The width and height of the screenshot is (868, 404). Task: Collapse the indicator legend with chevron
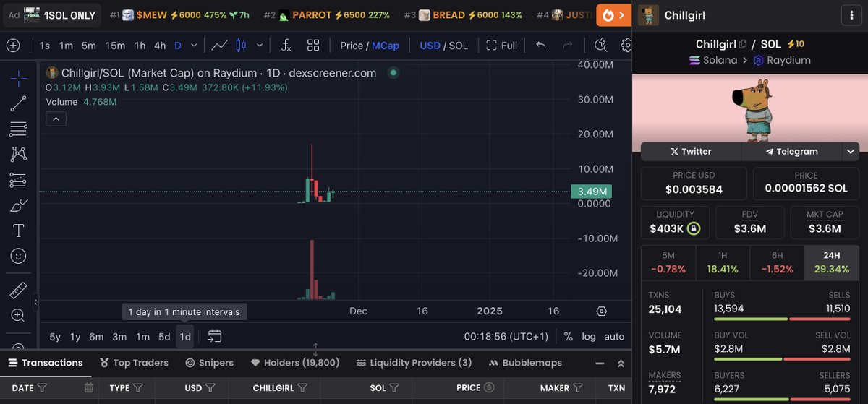pos(56,119)
